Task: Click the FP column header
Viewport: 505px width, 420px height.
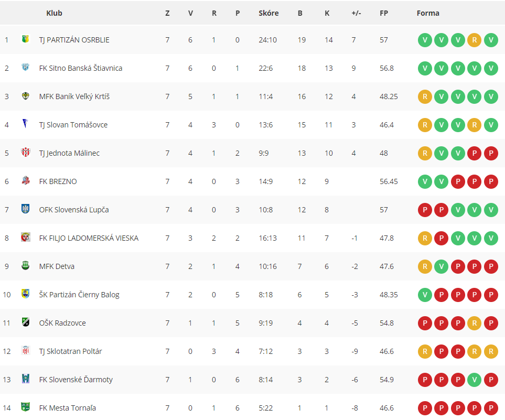Action: point(384,13)
